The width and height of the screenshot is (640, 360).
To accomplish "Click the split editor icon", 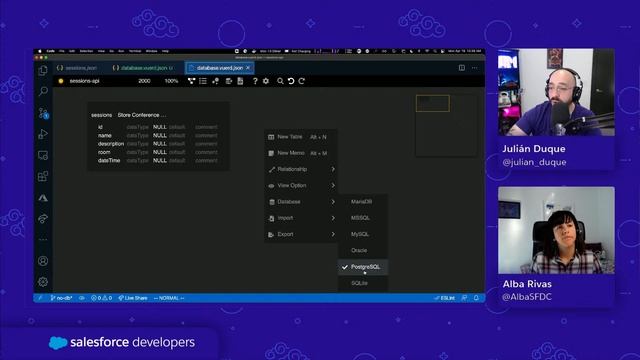I will tap(462, 68).
